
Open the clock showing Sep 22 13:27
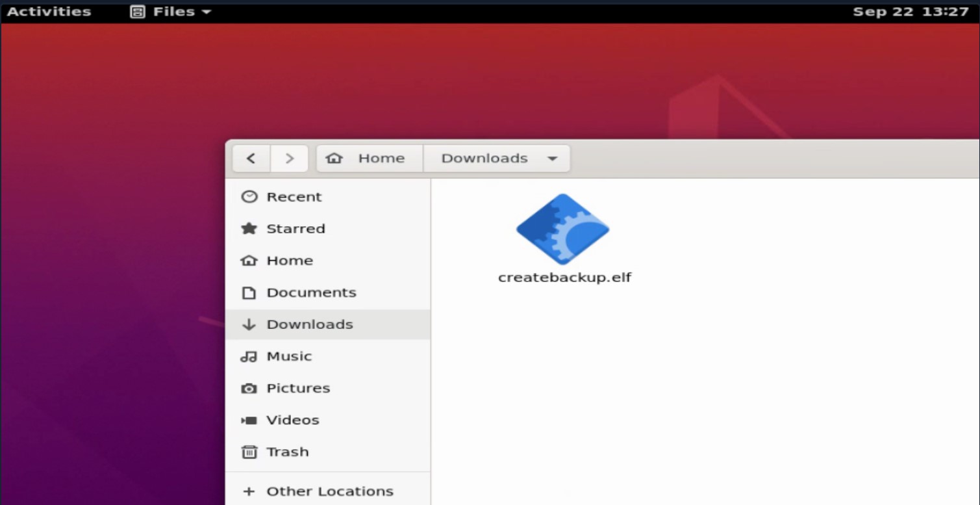(911, 12)
